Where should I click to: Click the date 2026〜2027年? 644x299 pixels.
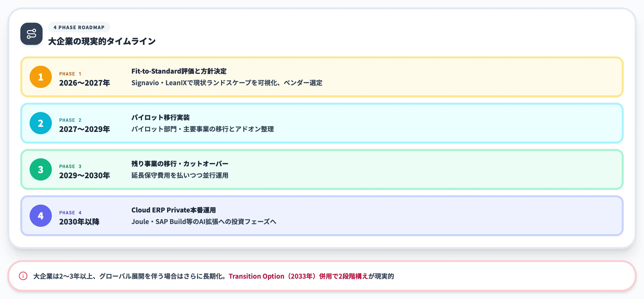point(84,83)
